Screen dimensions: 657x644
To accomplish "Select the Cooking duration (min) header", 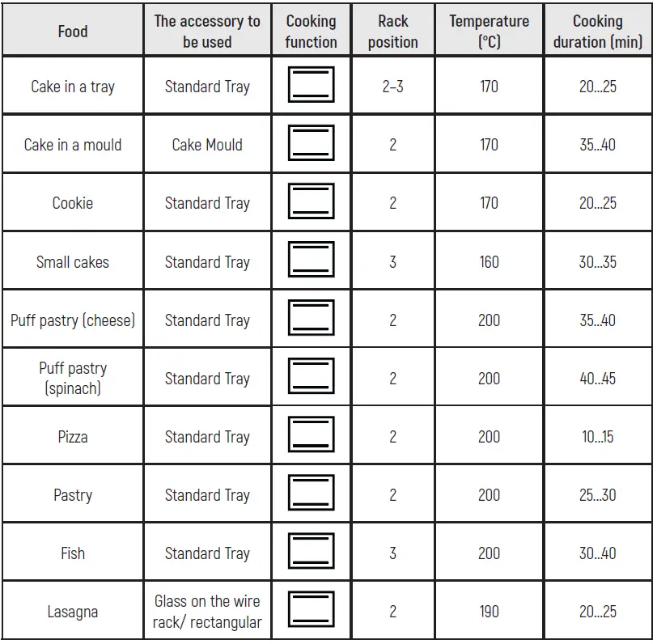I will [x=597, y=32].
